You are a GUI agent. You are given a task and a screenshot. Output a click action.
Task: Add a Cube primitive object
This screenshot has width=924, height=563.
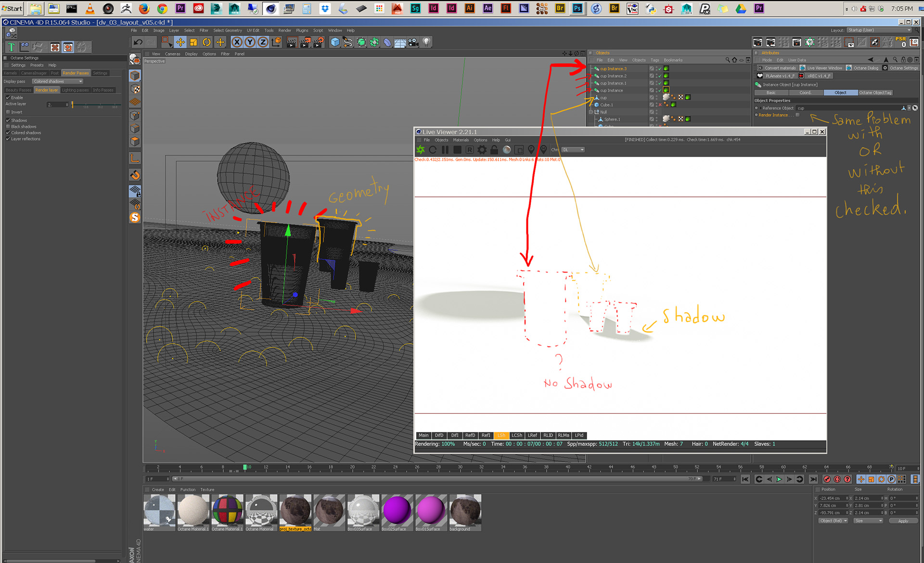pos(335,42)
